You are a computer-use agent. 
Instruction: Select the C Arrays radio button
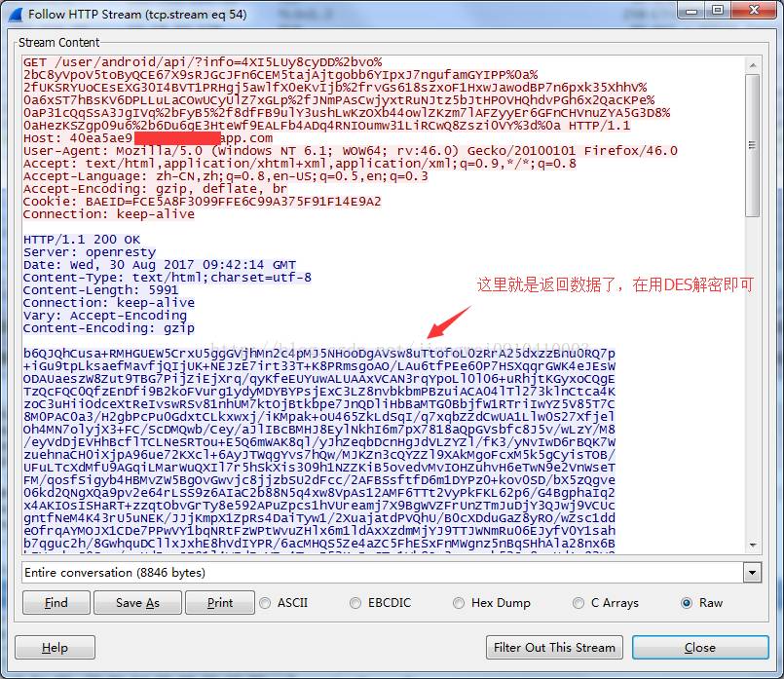[x=579, y=603]
